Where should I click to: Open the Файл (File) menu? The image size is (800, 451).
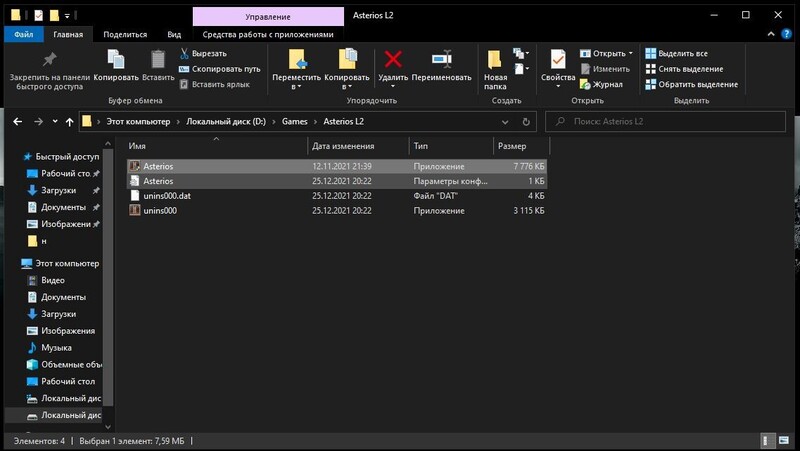click(x=23, y=34)
